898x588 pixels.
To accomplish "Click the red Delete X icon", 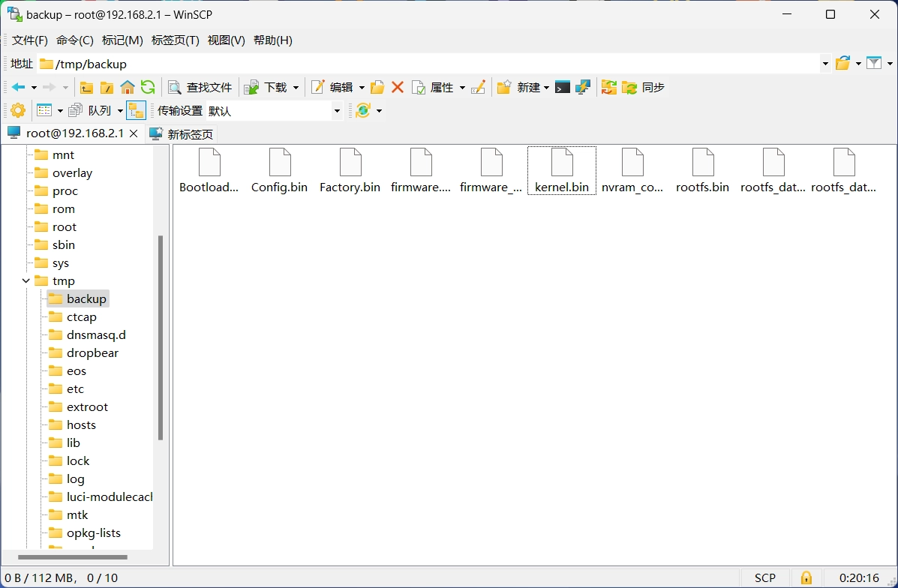I will [398, 88].
